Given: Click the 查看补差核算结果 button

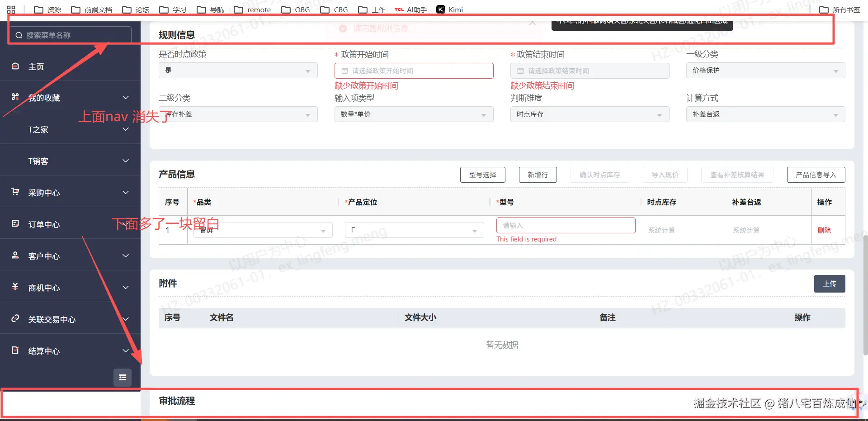Looking at the screenshot, I should (x=737, y=175).
